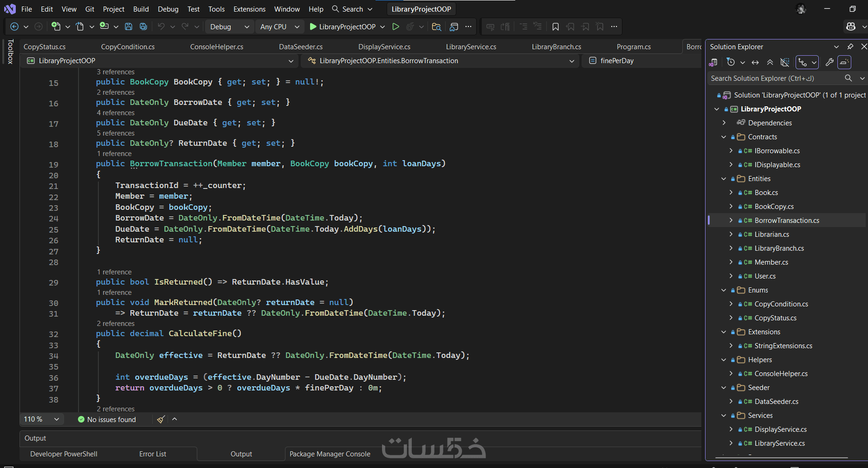Click Sync with Active Document icon

click(x=755, y=62)
